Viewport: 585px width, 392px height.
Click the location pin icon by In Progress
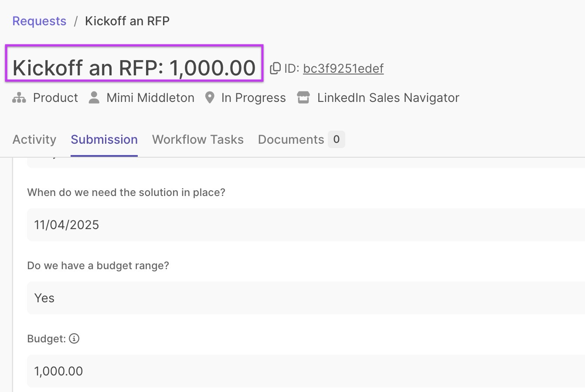(x=210, y=98)
